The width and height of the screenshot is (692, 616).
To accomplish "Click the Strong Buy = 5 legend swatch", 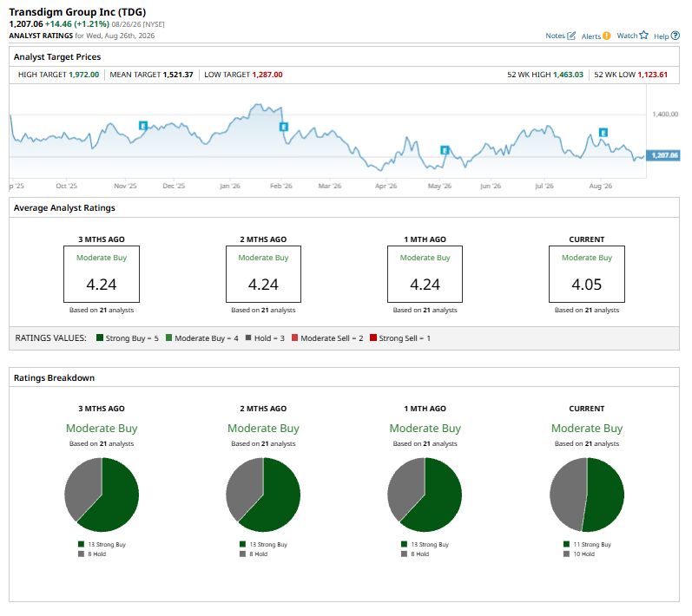I will 100,337.
